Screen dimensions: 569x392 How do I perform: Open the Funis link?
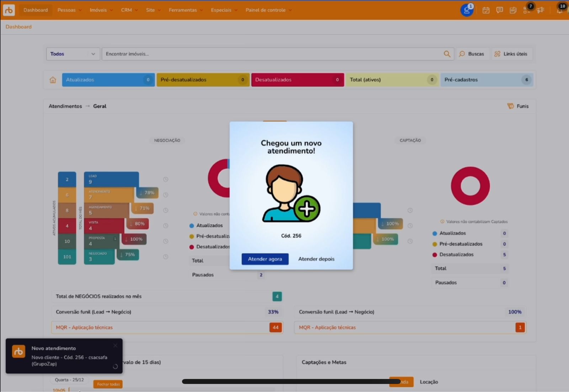[x=519, y=106]
